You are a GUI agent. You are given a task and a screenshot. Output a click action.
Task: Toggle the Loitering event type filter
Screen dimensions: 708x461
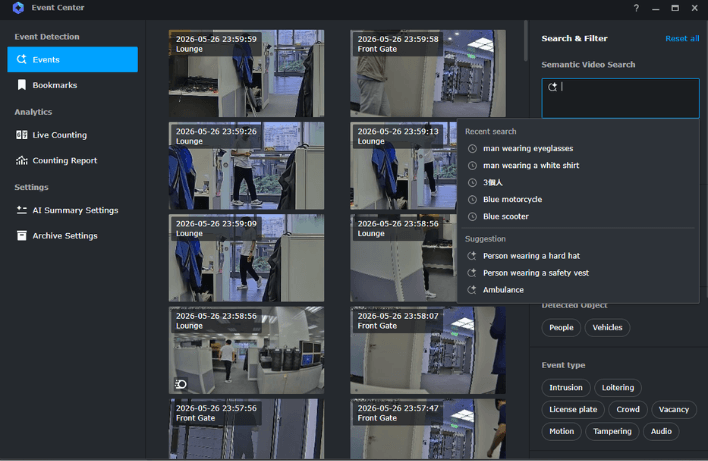coord(618,387)
